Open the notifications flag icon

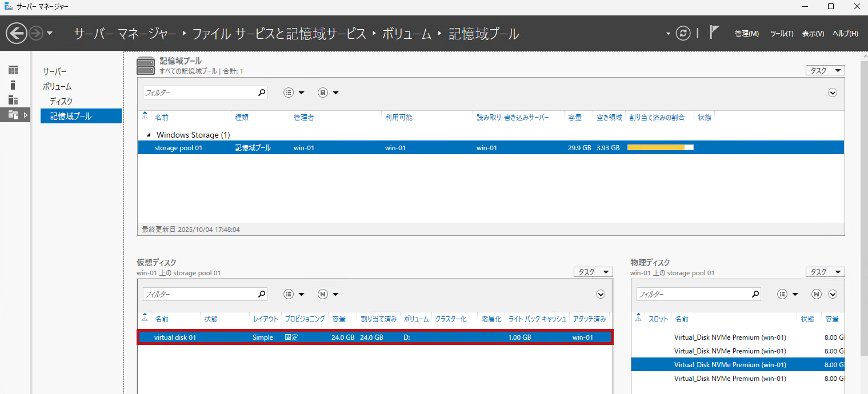[x=714, y=33]
